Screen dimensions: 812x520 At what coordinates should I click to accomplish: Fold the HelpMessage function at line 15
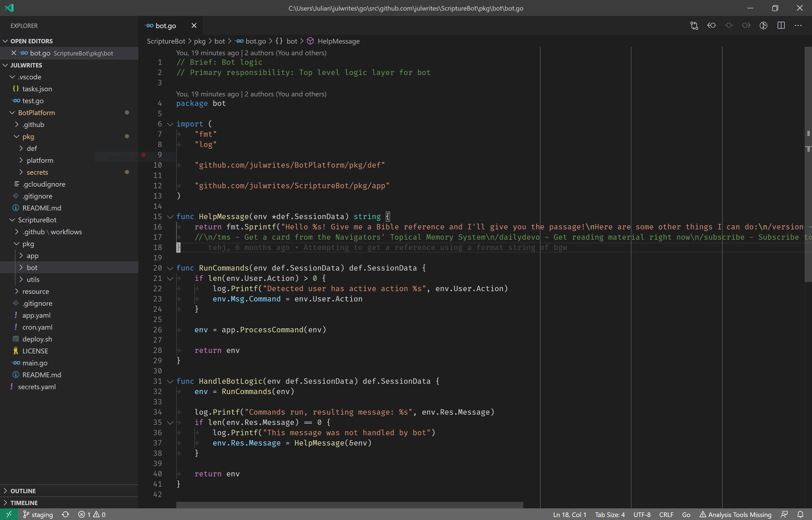tap(170, 217)
